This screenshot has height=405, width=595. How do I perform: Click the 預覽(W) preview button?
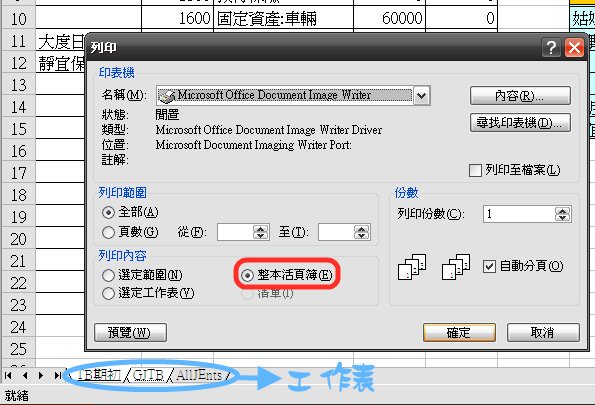point(130,333)
